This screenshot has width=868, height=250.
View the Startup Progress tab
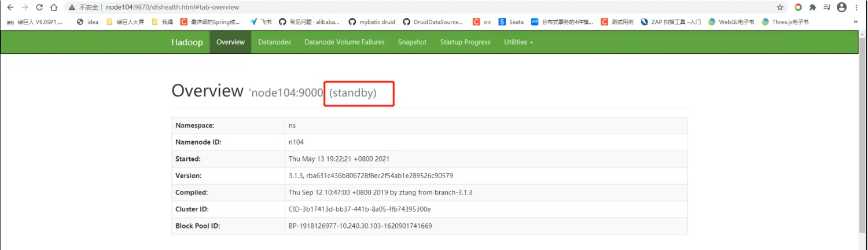[x=465, y=42]
